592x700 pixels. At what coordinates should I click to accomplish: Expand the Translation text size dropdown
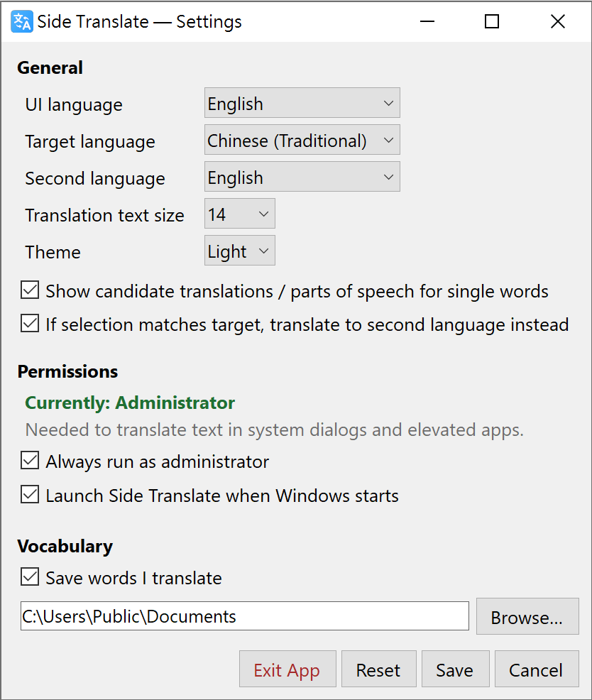[240, 214]
